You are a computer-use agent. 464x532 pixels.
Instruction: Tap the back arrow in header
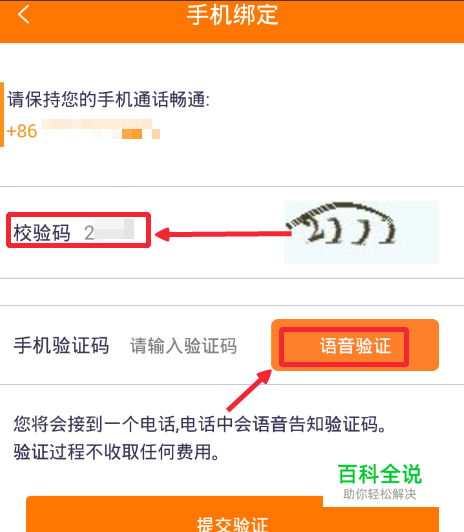pos(24,14)
